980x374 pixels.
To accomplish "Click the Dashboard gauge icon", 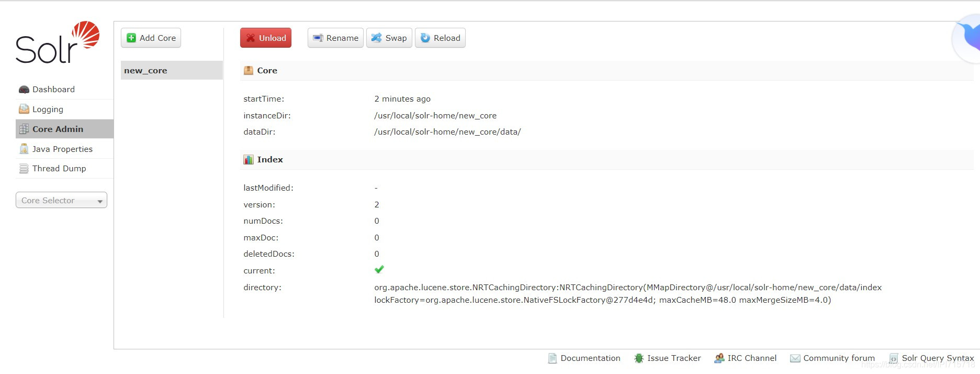I will (24, 90).
